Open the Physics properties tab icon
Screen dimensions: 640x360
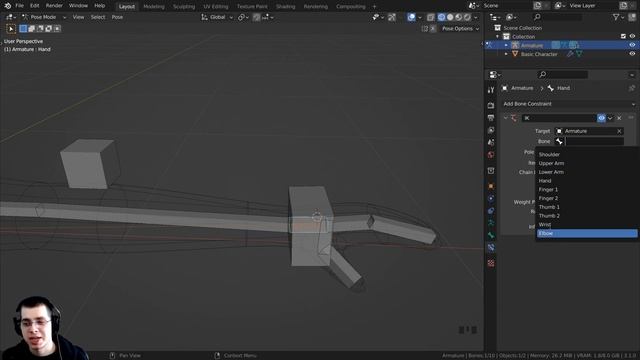click(491, 198)
